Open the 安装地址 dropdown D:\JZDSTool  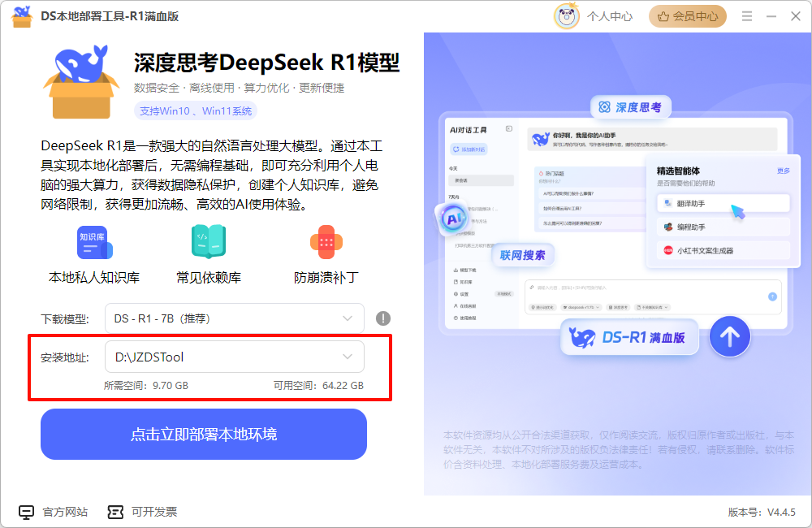[x=235, y=357]
